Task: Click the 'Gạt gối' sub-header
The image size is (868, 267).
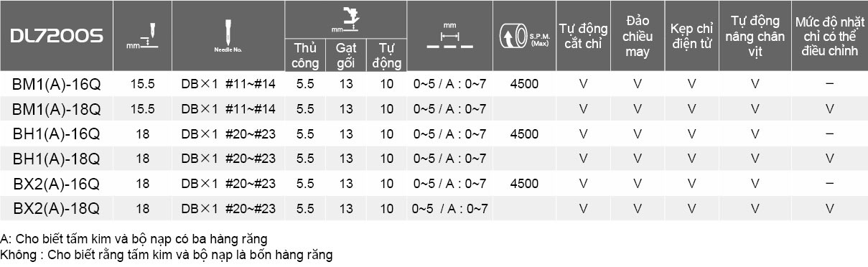Action: coord(346,55)
